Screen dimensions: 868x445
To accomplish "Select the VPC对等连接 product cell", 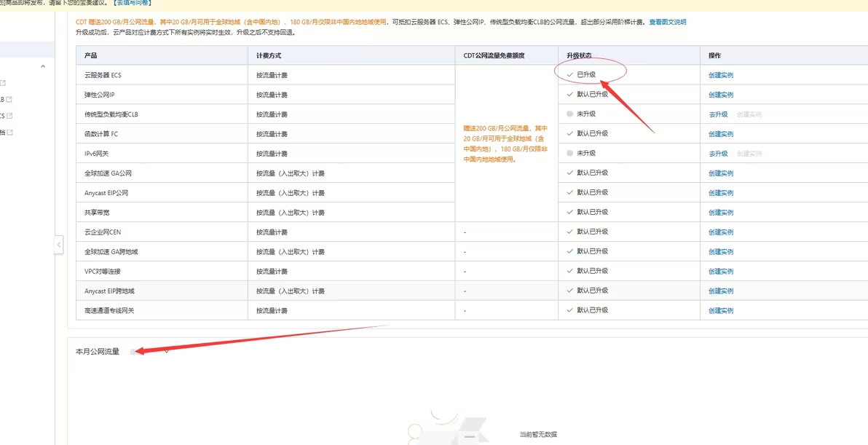I will [x=162, y=272].
